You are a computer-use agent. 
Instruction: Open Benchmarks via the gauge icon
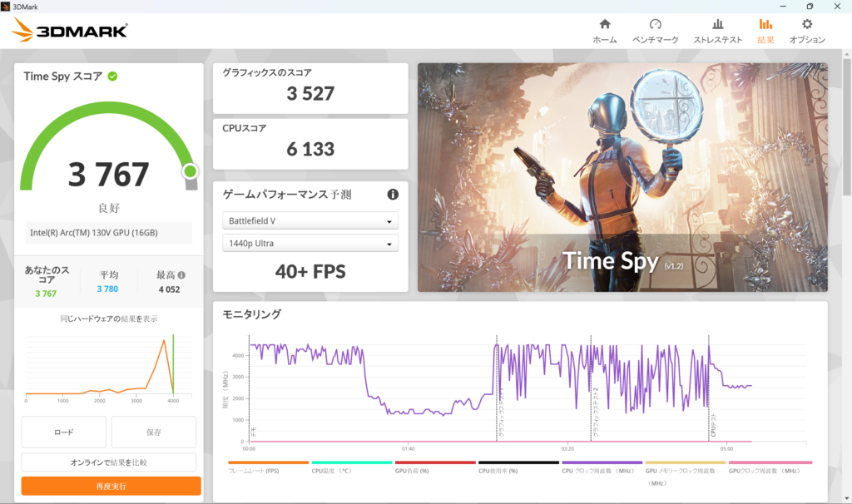click(655, 25)
